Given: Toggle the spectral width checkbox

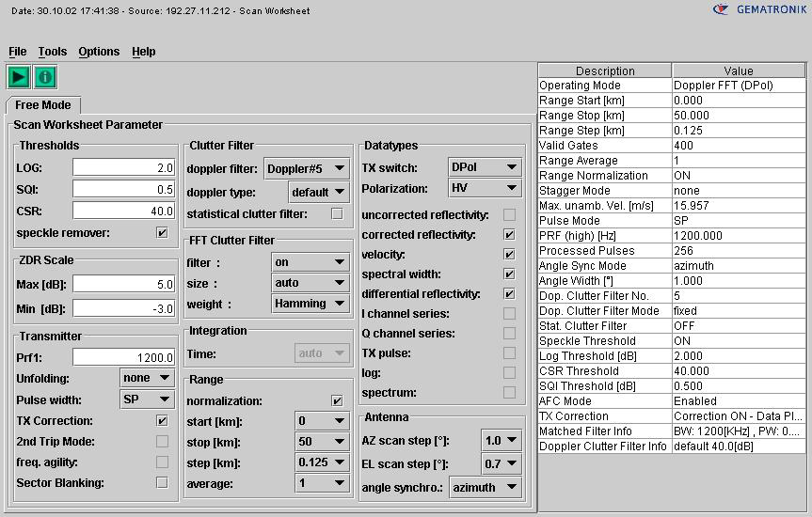Looking at the screenshot, I should click(510, 274).
